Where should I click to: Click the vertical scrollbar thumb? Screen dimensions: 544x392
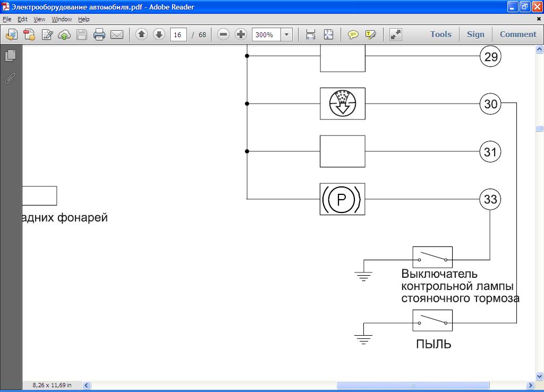click(540, 129)
